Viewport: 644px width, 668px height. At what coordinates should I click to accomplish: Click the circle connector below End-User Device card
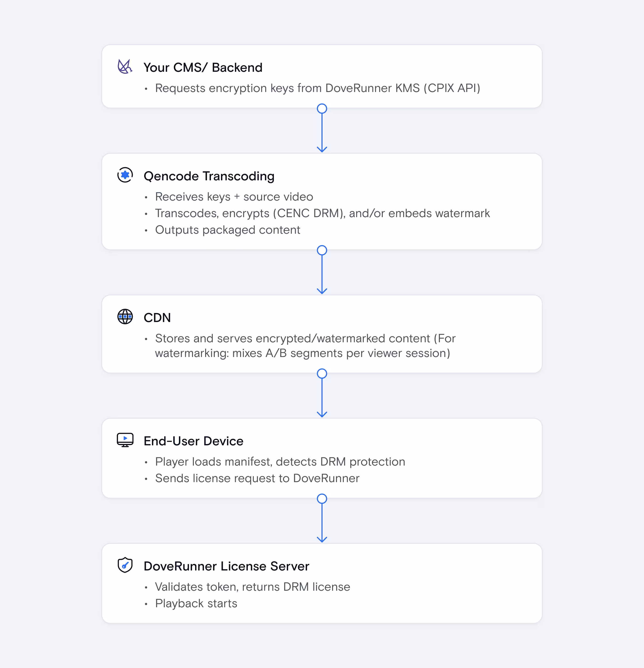click(x=322, y=499)
